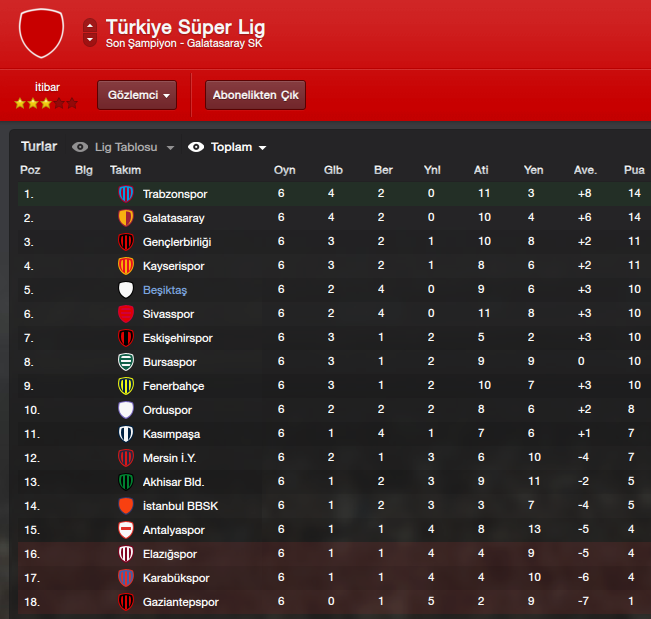This screenshot has width=651, height=619.
Task: Open the Beşiktaş team link
Action: coord(165,290)
